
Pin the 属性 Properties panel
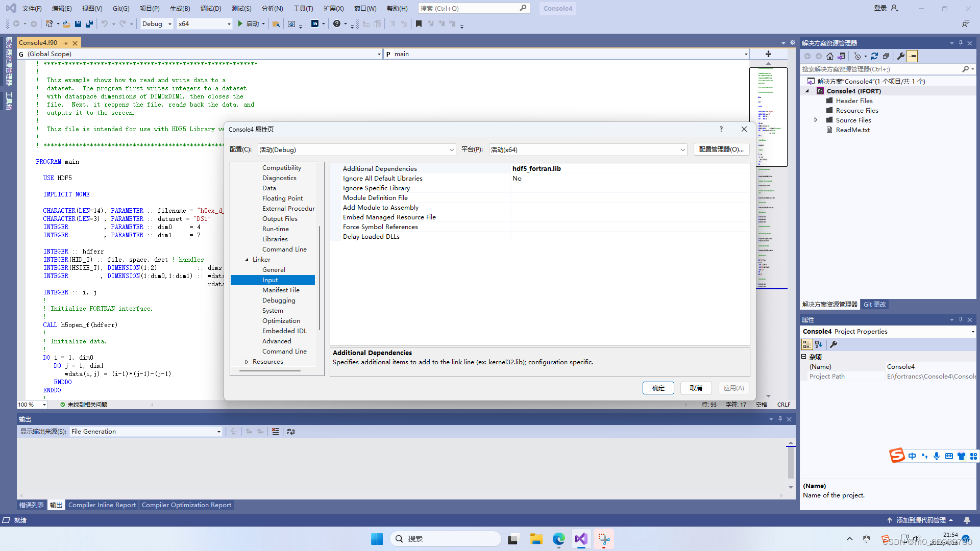[961, 319]
